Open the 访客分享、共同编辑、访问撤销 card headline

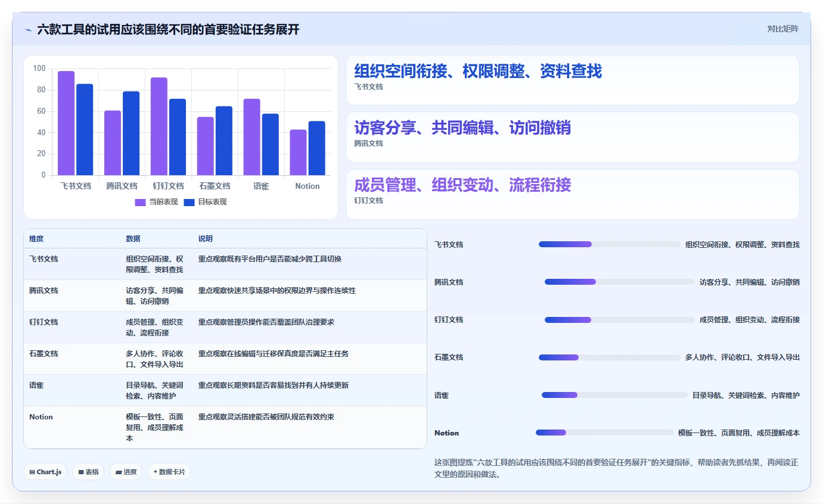point(462,128)
